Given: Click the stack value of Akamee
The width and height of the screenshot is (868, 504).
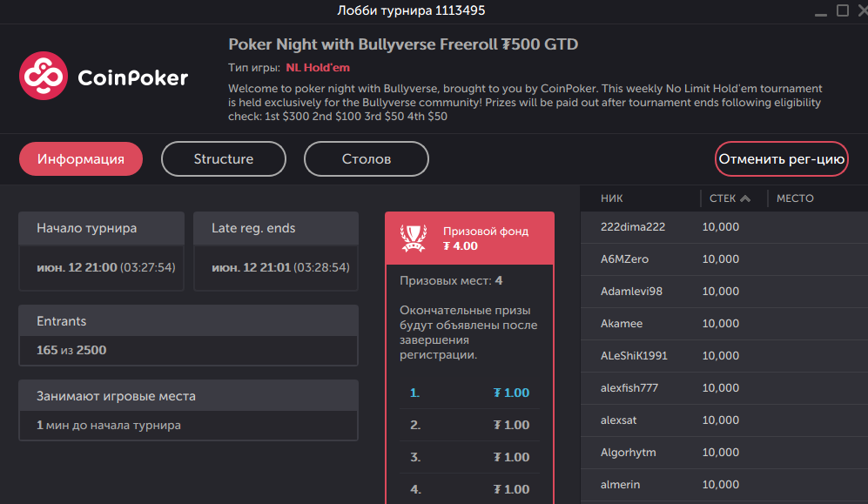Looking at the screenshot, I should tap(721, 323).
